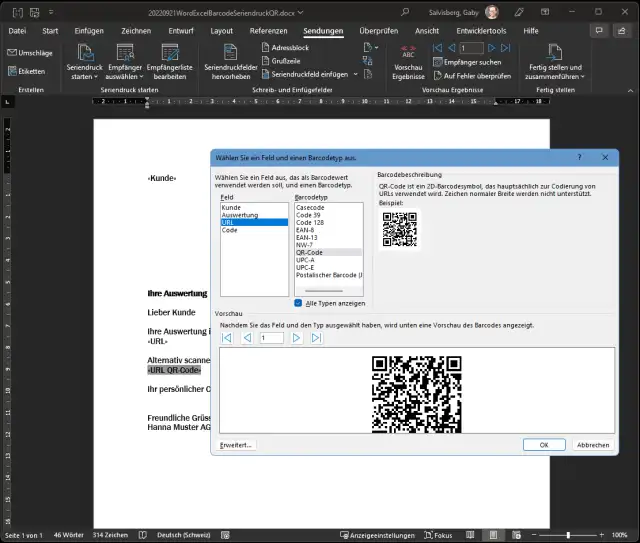Open the Einfügen ribbon tab
Viewport: 640px width, 543px height.
click(89, 31)
